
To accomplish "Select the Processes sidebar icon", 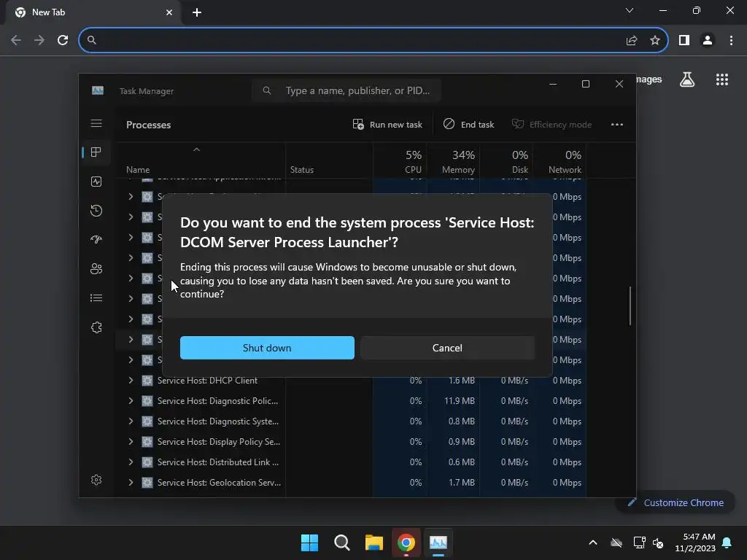I will [x=96, y=152].
